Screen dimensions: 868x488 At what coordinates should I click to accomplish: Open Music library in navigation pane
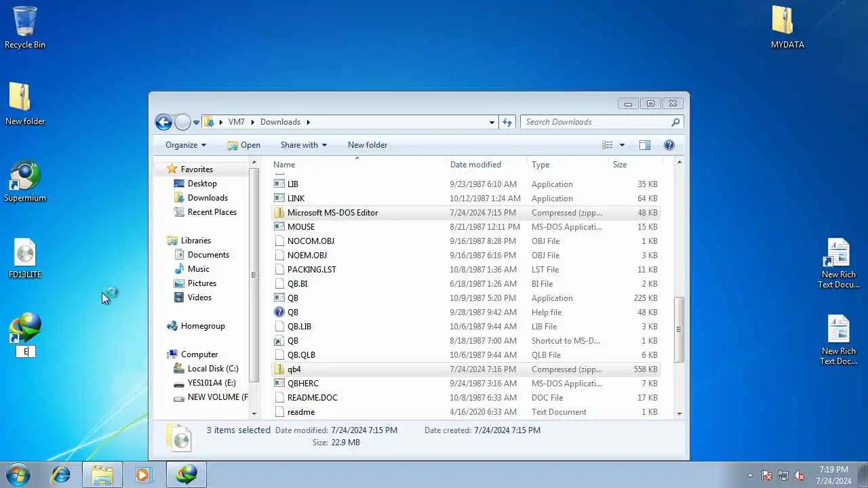click(x=199, y=269)
